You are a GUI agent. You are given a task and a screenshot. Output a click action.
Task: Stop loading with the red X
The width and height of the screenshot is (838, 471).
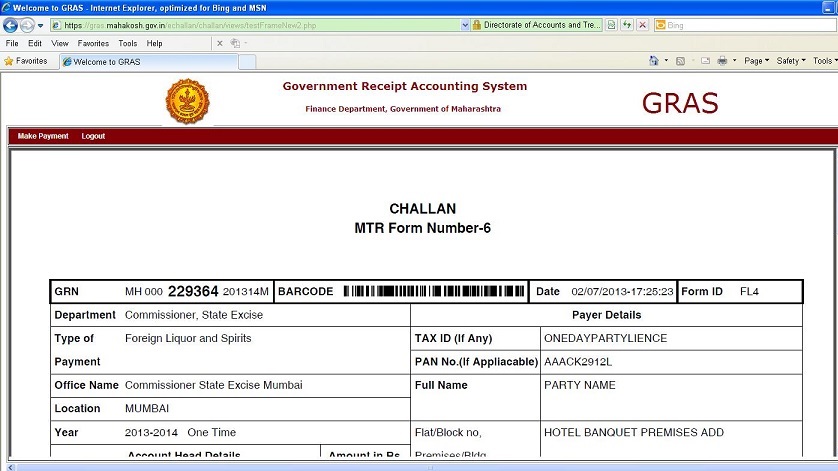coord(643,25)
